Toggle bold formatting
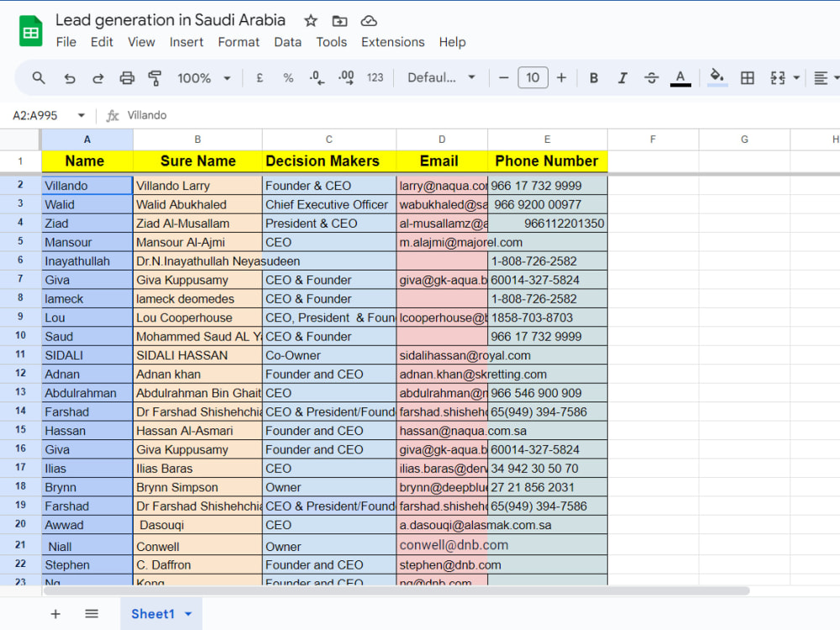 594,78
